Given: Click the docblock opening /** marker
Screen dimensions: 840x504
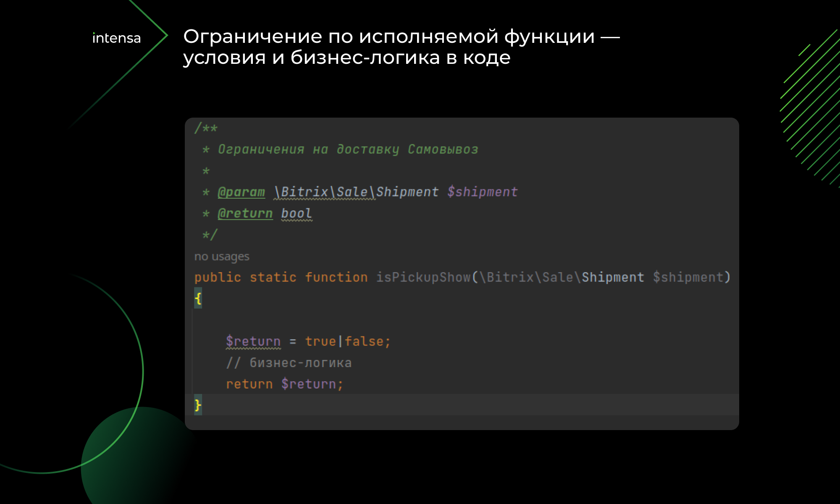Looking at the screenshot, I should pos(206,128).
